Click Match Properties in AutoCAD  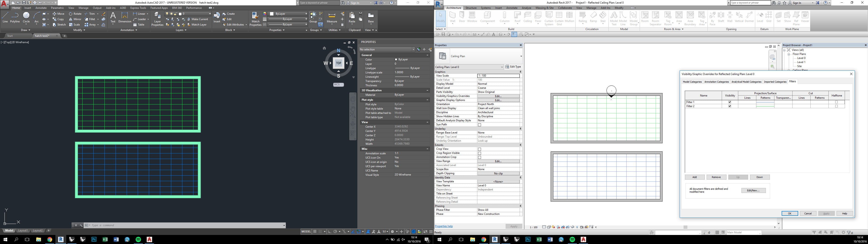coord(255,19)
